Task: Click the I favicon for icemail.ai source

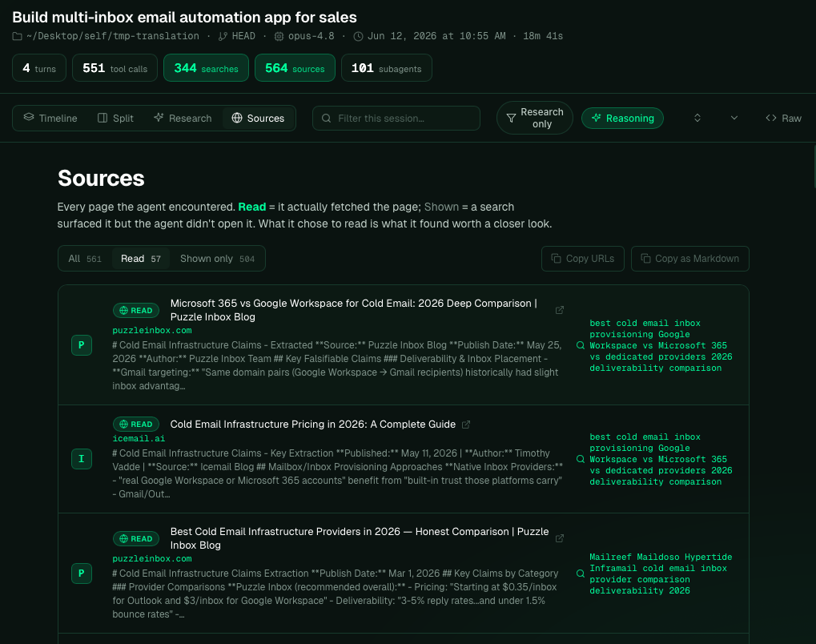Action: [82, 459]
